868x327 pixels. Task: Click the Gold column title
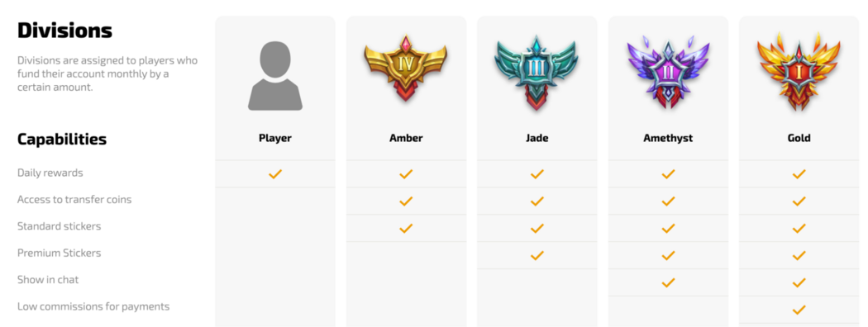click(799, 139)
